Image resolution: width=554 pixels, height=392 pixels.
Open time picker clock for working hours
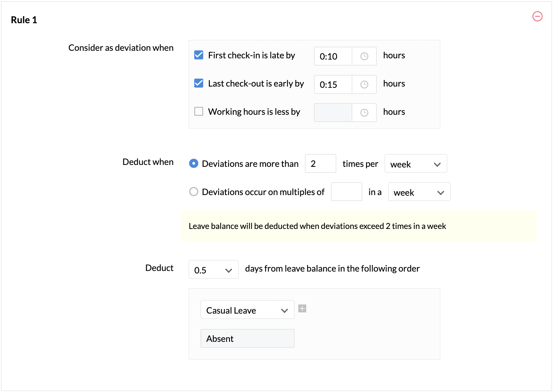coord(364,113)
